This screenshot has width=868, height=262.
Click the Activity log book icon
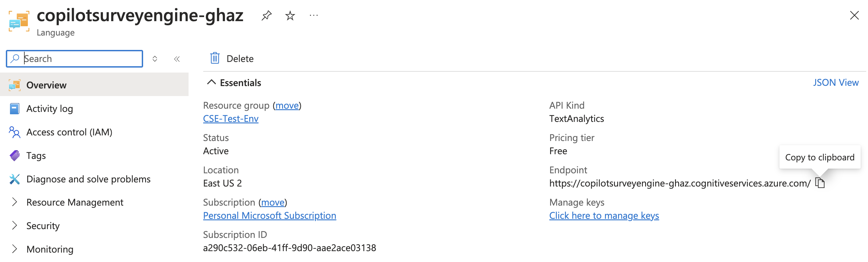14,109
